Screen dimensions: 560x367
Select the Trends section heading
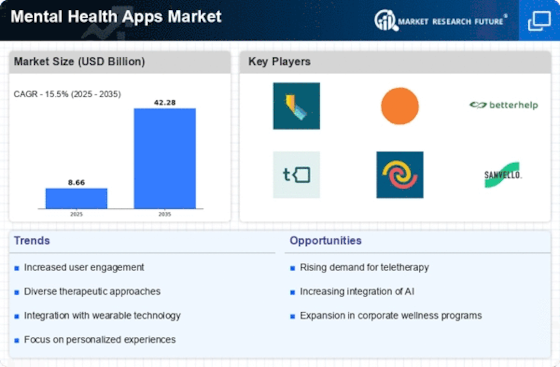tap(32, 241)
